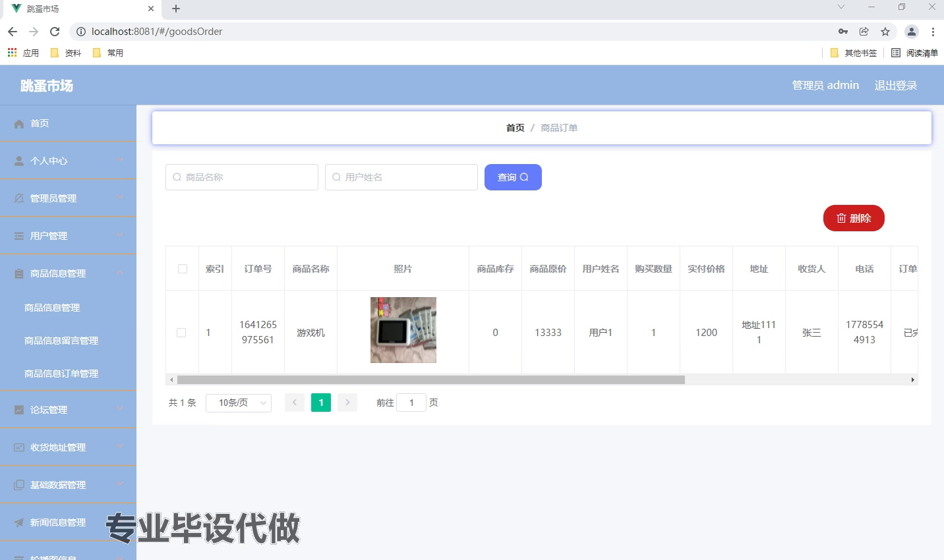Screen dimensions: 944x560
Task: Click the card icon beside 收货地址管理
Action: [19, 447]
